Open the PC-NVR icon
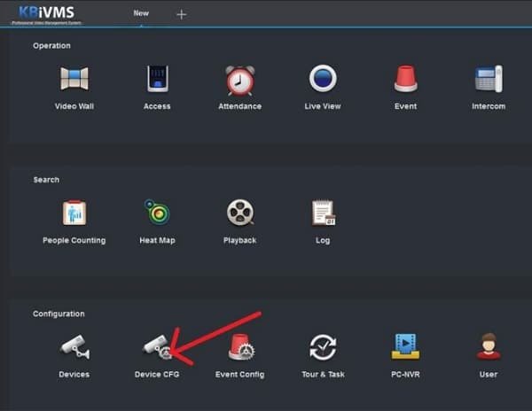This screenshot has width=532, height=411. coord(405,346)
